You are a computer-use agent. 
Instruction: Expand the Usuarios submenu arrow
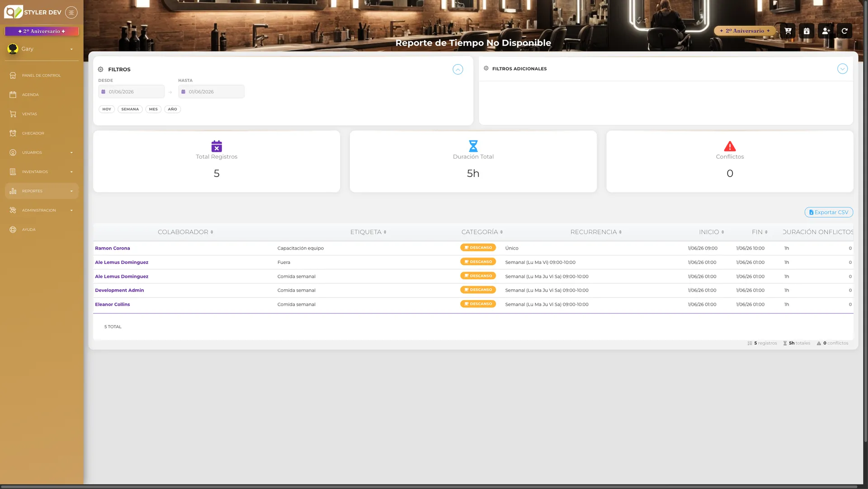click(x=71, y=153)
